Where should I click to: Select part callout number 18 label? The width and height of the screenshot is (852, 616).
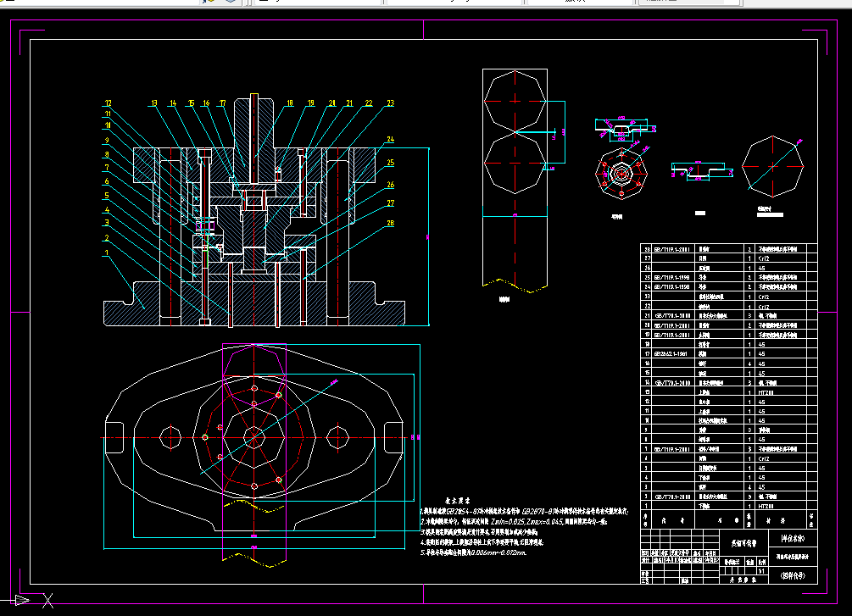pyautogui.click(x=290, y=103)
